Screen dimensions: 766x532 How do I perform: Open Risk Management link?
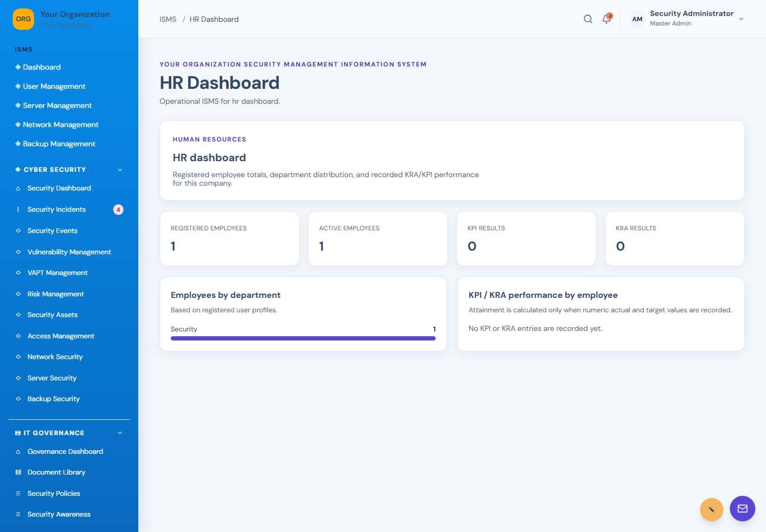69,294
